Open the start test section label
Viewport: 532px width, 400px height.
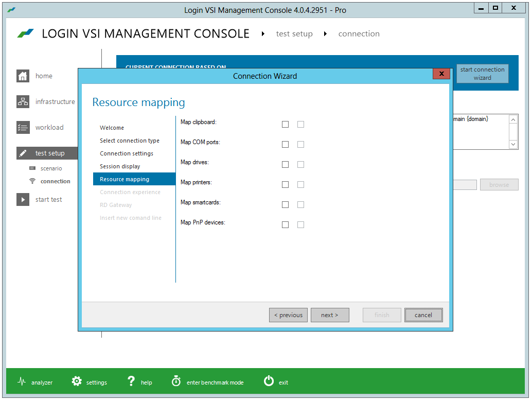pos(48,199)
